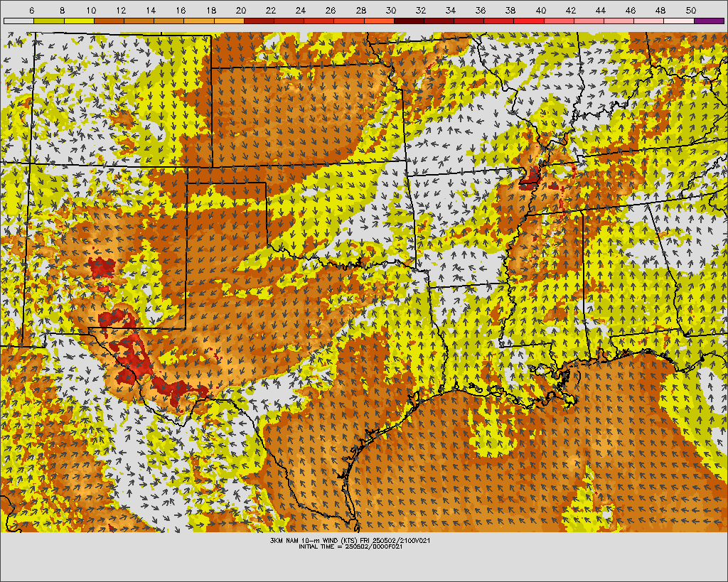The height and width of the screenshot is (582, 728).
Task: Click the "46" legend scale label
Action: coord(631,10)
